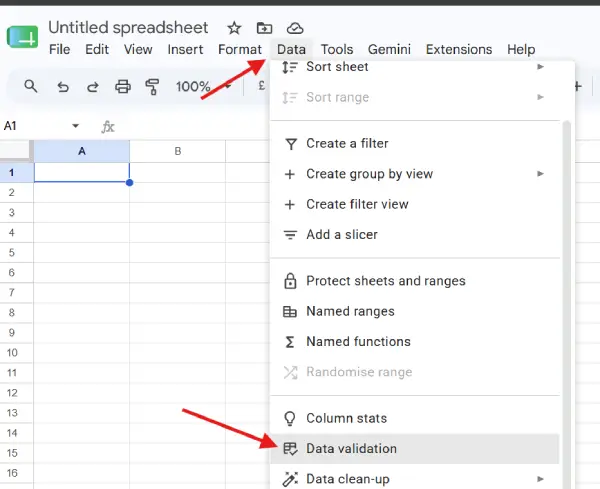This screenshot has height=489, width=600.
Task: Click the Named ranges table icon
Action: point(290,311)
